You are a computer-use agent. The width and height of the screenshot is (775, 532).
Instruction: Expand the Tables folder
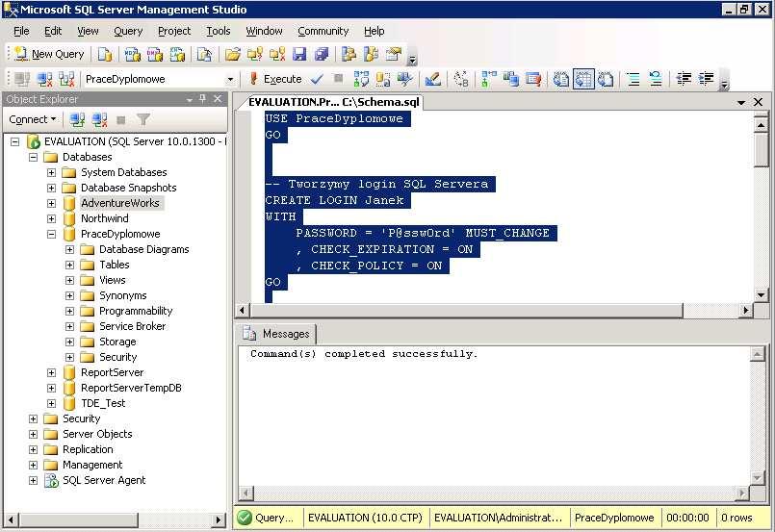69,265
